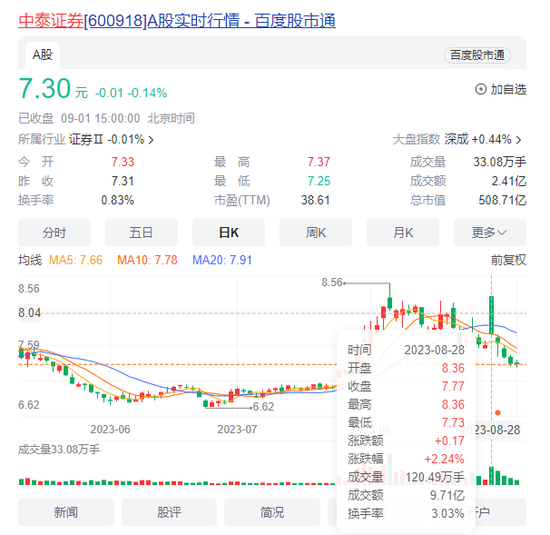Click the 今开 7.33 value
The height and width of the screenshot is (535, 550).
[123, 162]
